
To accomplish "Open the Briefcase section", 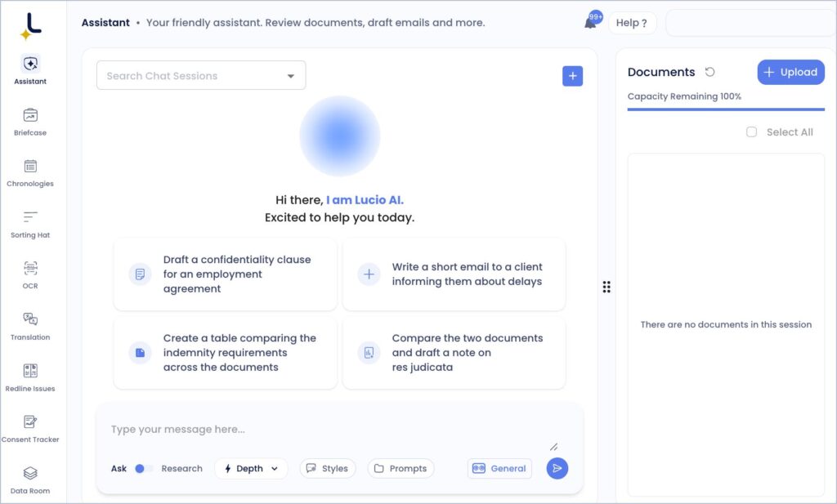I will pos(30,122).
